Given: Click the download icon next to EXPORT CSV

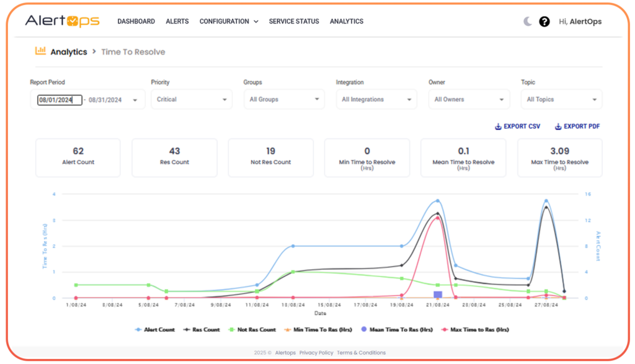Looking at the screenshot, I should pyautogui.click(x=498, y=126).
